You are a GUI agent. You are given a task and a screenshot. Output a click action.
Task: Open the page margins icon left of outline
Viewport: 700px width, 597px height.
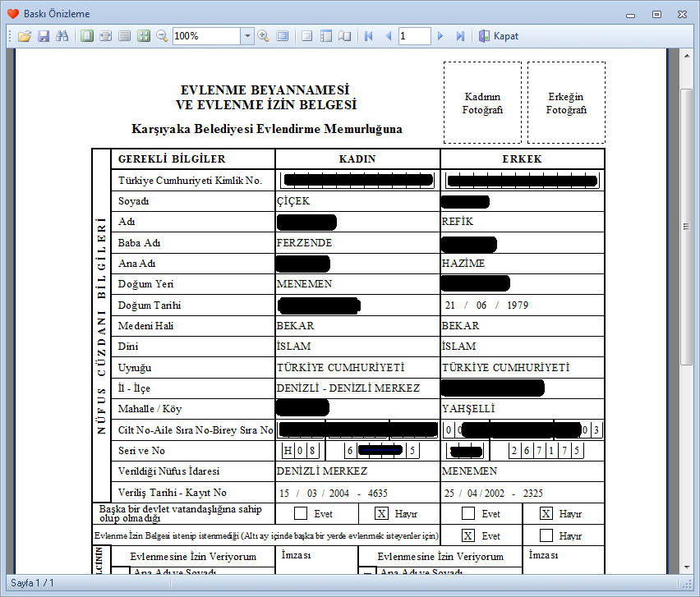(306, 36)
